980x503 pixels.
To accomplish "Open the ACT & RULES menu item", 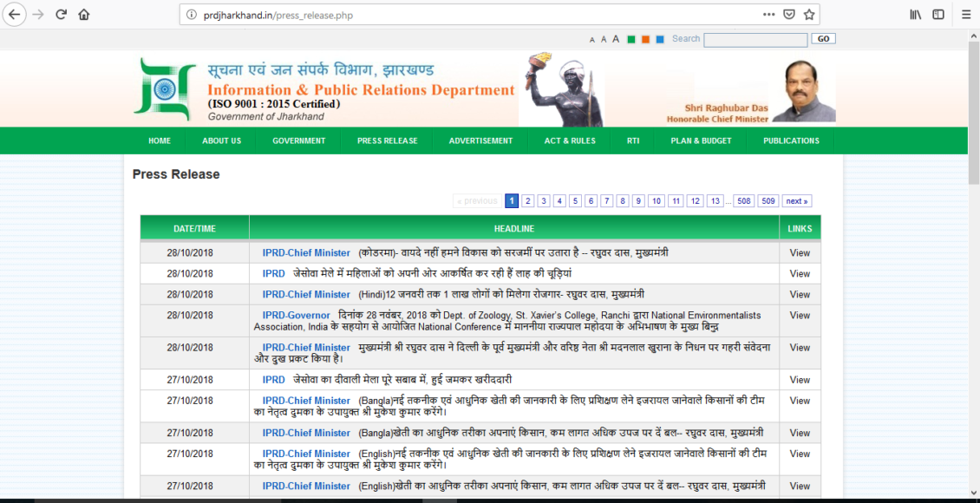I will (x=570, y=140).
